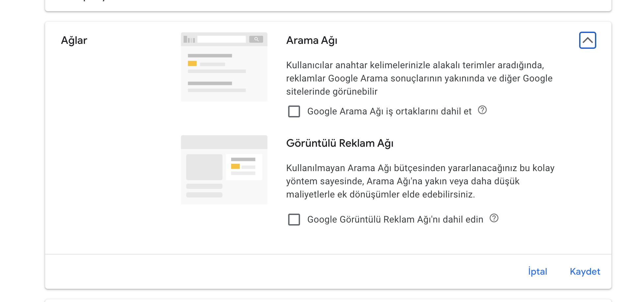Tick the Google Görüntülü Reklam Ağı'nı dahil edin checkbox
This screenshot has width=644, height=302.
[294, 220]
